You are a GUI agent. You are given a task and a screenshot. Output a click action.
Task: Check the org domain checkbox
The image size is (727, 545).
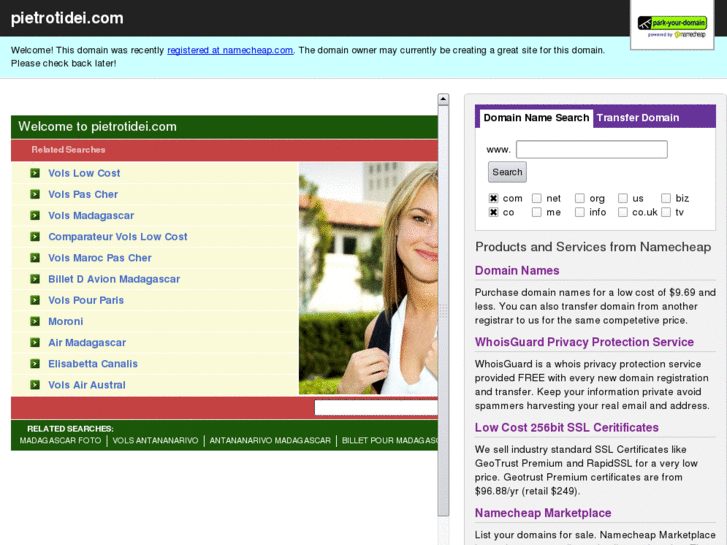point(580,198)
